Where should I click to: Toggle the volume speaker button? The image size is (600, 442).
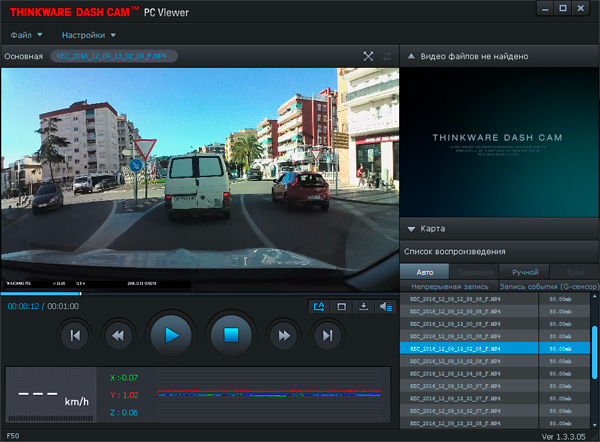[387, 307]
